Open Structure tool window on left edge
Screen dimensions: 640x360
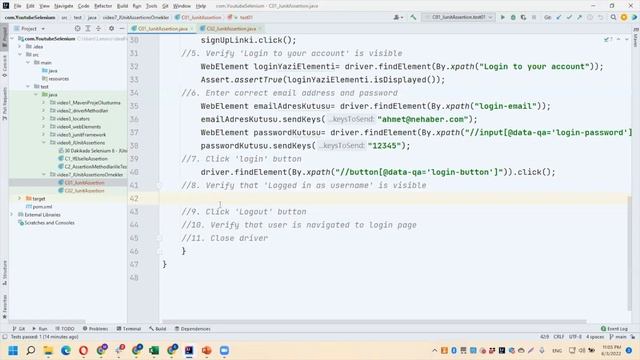pos(4,272)
